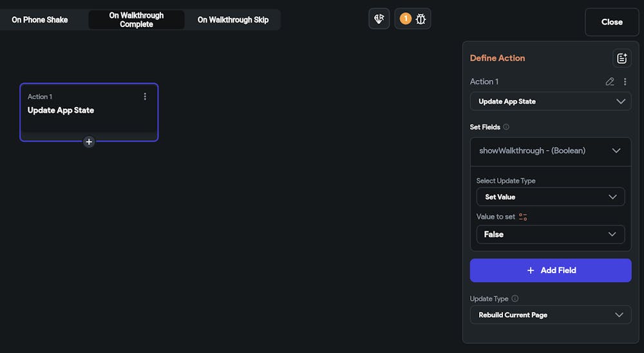This screenshot has height=353, width=644.
Task: Open the Rebuild Current Page dropdown
Action: 550,315
